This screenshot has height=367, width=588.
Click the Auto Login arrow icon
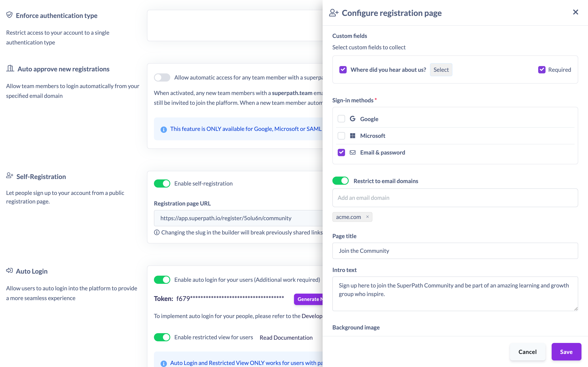tap(9, 270)
